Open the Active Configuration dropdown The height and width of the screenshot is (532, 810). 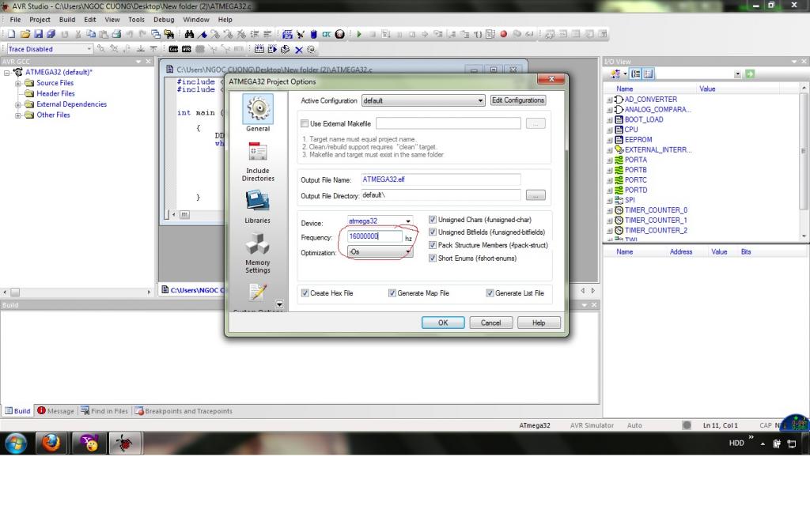pos(423,100)
